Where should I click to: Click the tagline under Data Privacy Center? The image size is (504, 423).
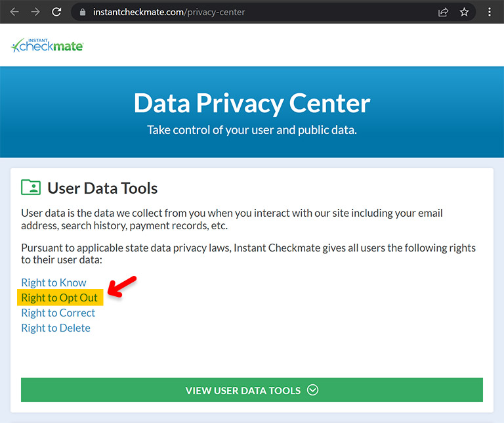click(x=252, y=130)
